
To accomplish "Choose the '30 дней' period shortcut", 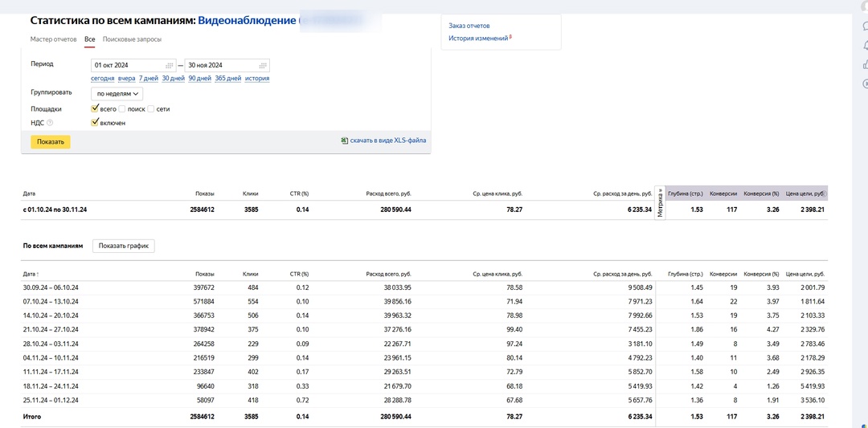I will [174, 79].
